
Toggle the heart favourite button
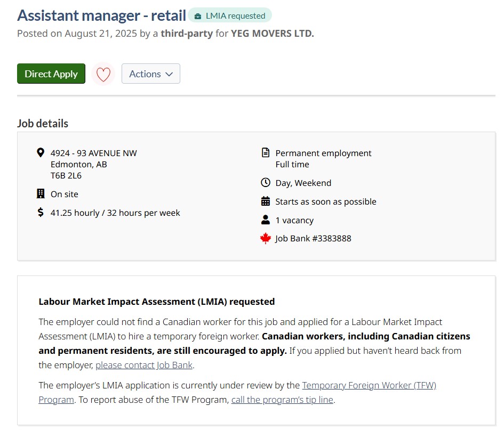pos(103,74)
